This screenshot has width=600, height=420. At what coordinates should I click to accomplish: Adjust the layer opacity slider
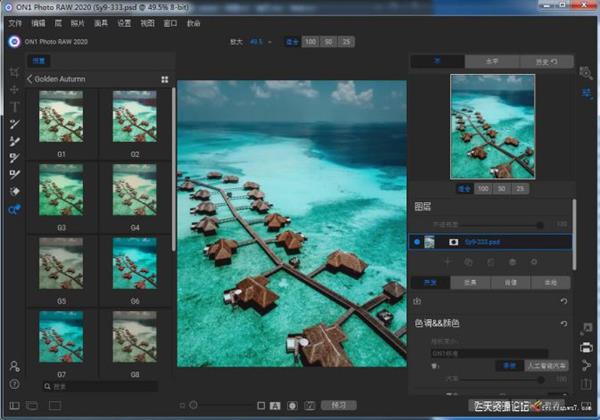pos(541,225)
